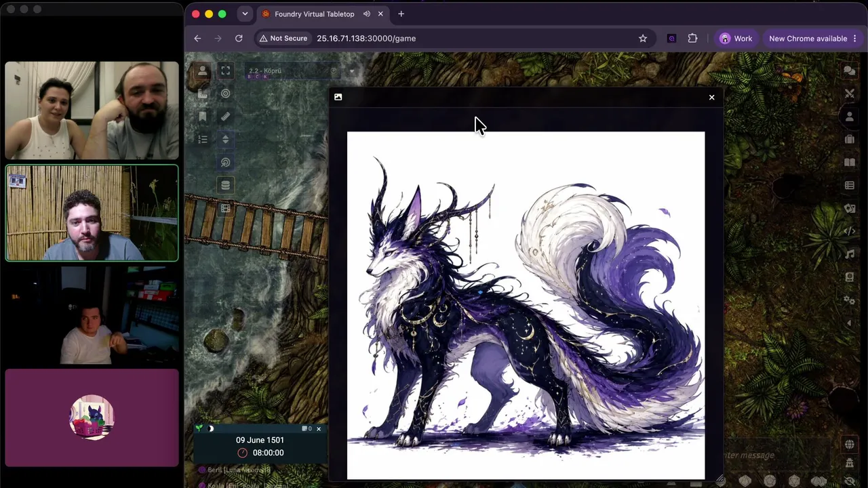The image size is (868, 488).
Task: Click the purple pinned extension icon
Action: coord(671,39)
